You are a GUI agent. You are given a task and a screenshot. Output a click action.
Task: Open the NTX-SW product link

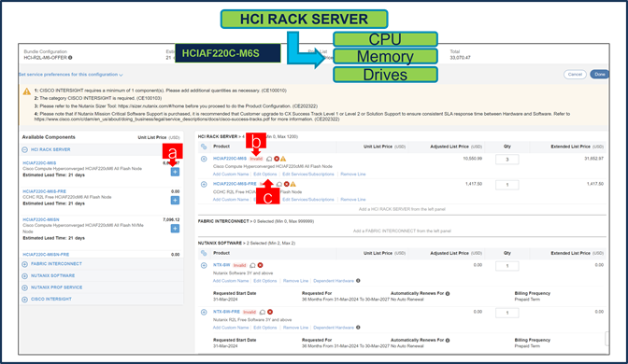(221, 265)
